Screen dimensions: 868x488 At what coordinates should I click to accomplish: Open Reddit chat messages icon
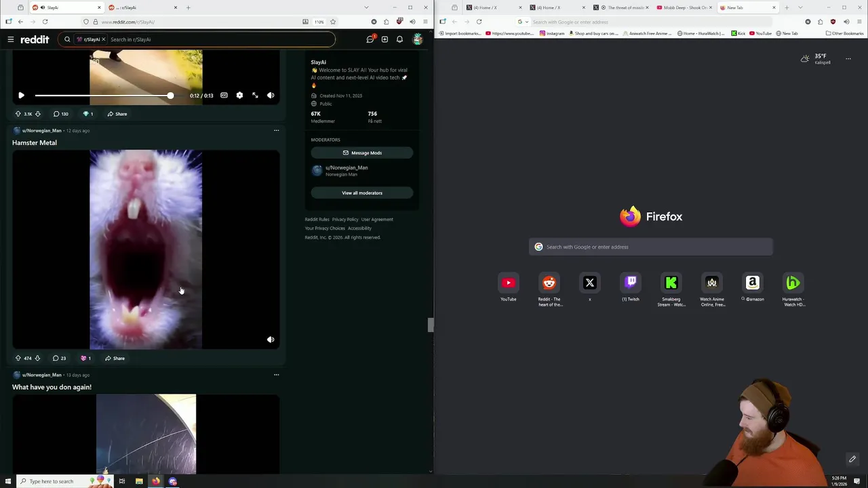pos(370,39)
